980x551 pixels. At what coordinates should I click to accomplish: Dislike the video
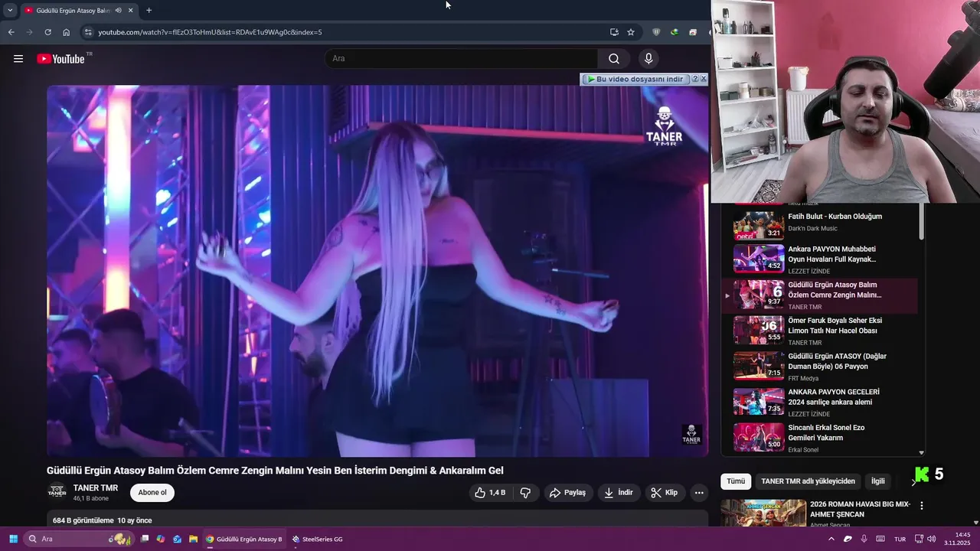click(x=525, y=493)
